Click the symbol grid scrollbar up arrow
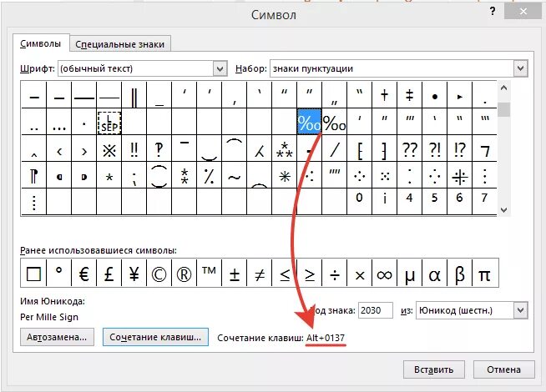The width and height of the screenshot is (546, 392). pyautogui.click(x=503, y=88)
